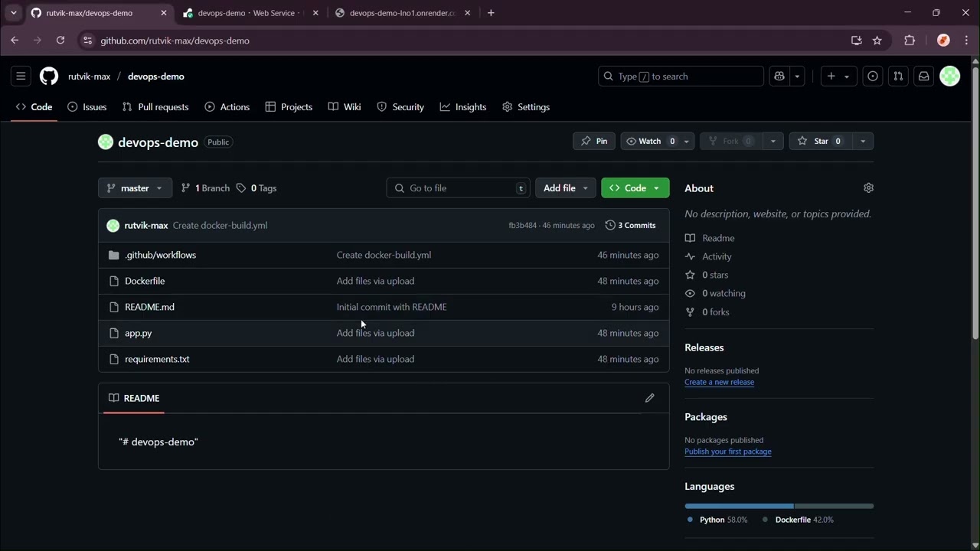Open the Chrome three-dot menu

point(965,41)
